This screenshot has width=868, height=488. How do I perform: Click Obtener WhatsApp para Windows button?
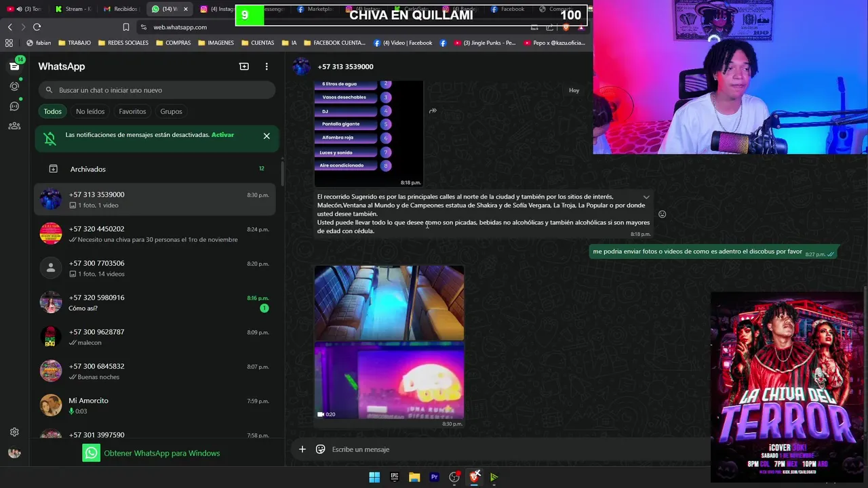151,453
